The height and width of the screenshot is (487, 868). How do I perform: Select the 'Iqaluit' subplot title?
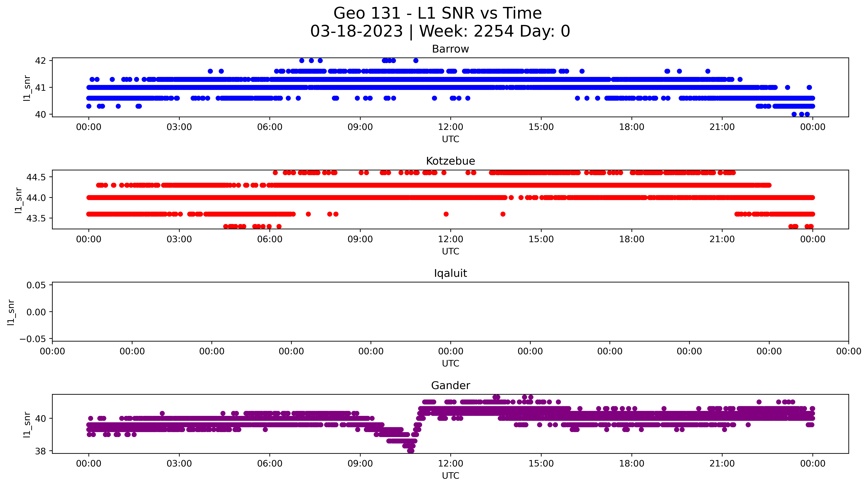pyautogui.click(x=451, y=273)
